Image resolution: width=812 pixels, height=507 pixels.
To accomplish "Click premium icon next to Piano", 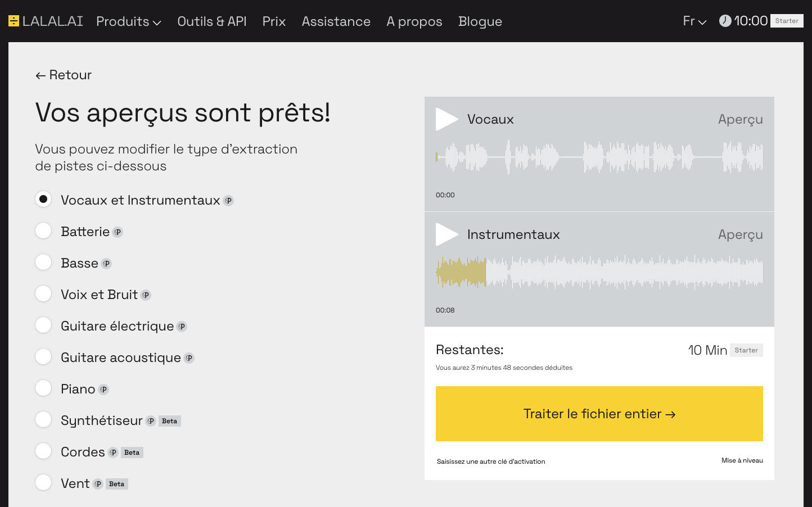I will [x=103, y=390].
